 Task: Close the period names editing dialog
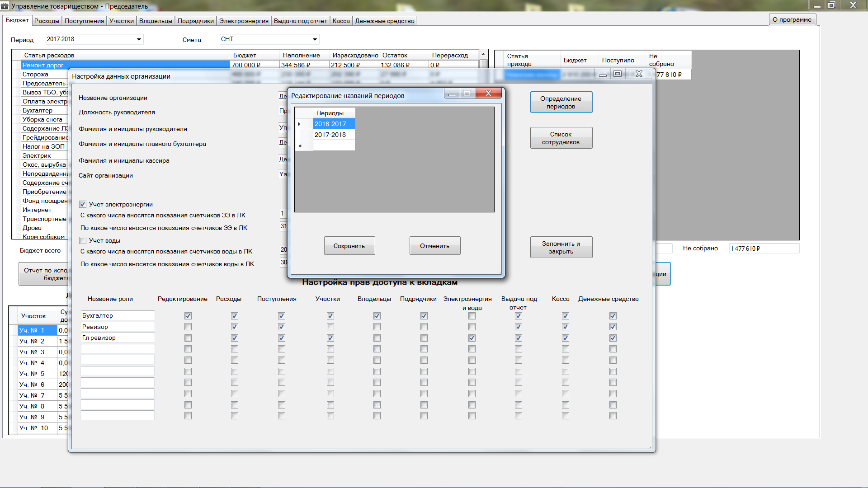pyautogui.click(x=488, y=93)
